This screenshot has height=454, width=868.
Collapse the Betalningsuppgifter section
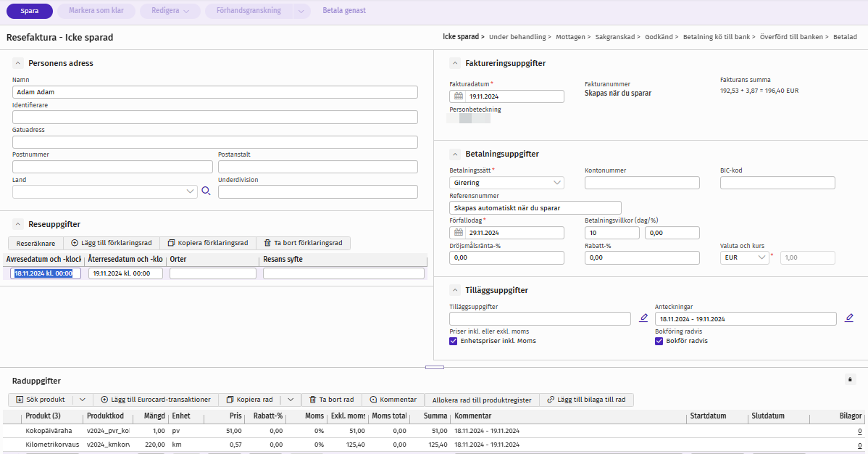tap(454, 154)
